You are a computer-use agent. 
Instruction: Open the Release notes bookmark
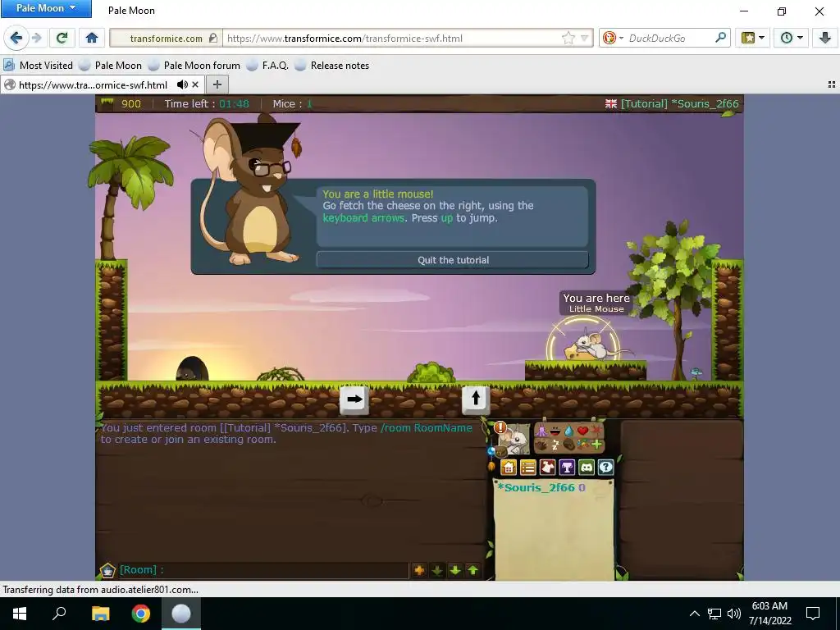pyautogui.click(x=332, y=66)
